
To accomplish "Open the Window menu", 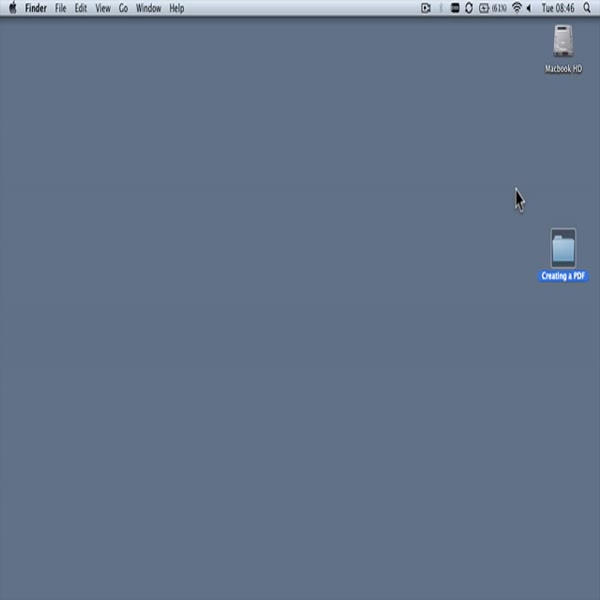I will pyautogui.click(x=148, y=8).
